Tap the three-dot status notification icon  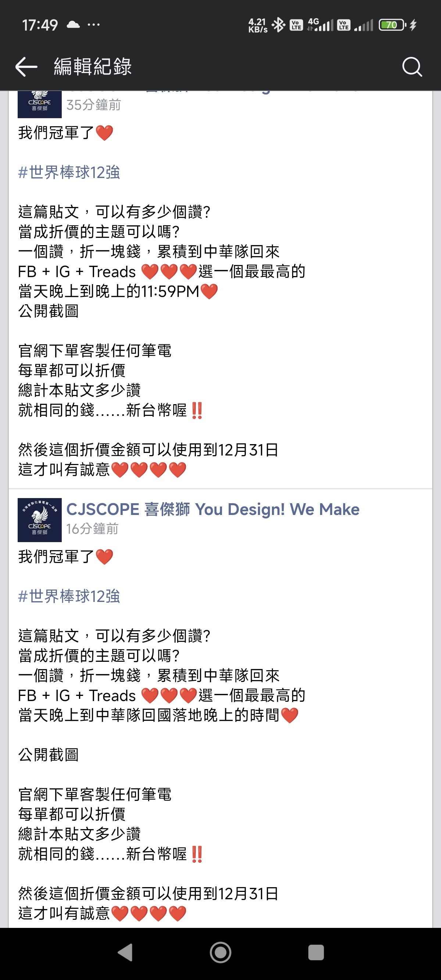[94, 25]
